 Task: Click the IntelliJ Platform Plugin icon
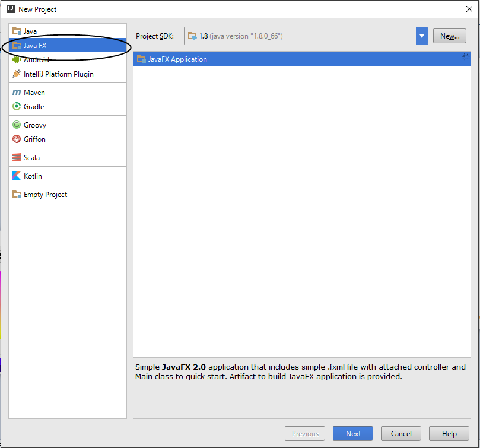coord(17,74)
